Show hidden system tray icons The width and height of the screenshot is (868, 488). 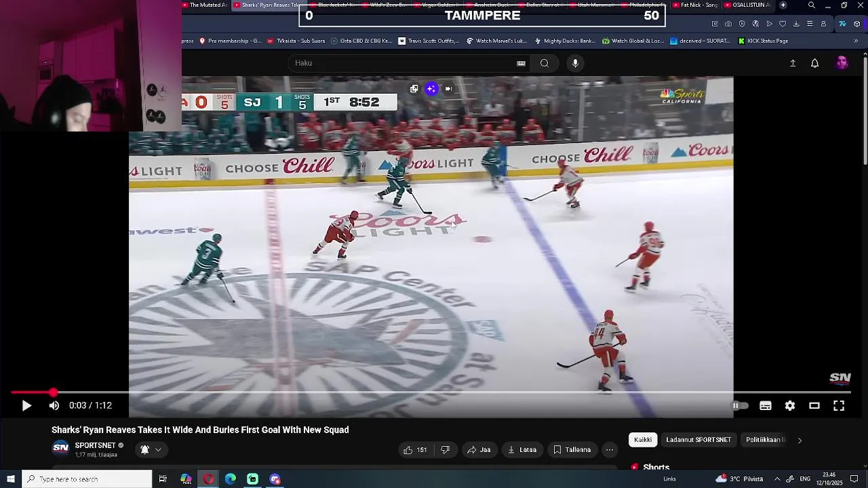tap(777, 479)
